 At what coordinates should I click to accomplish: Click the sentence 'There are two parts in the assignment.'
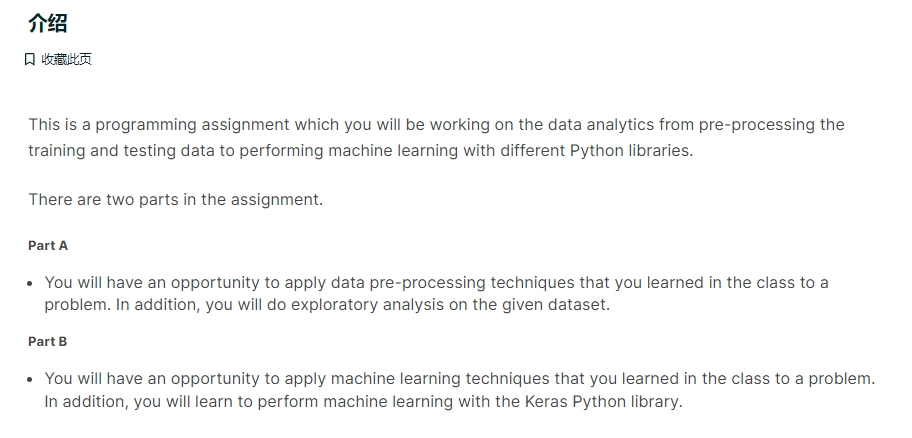[176, 200]
